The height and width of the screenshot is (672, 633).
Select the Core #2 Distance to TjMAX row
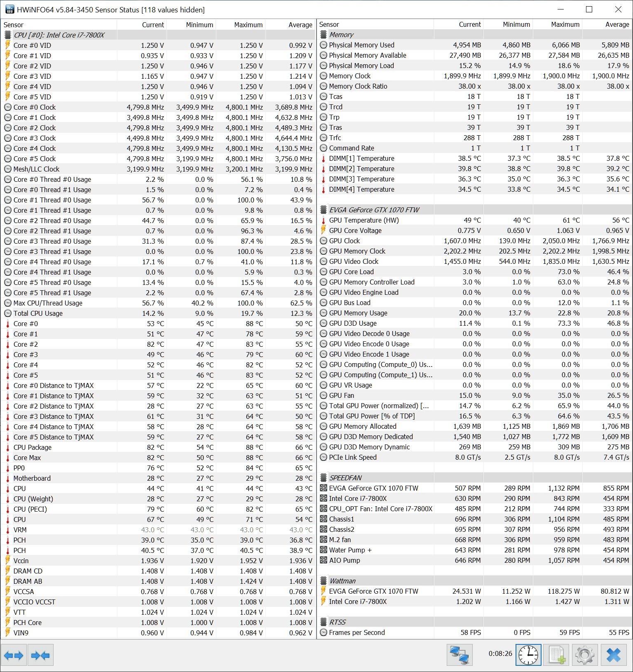(158, 406)
